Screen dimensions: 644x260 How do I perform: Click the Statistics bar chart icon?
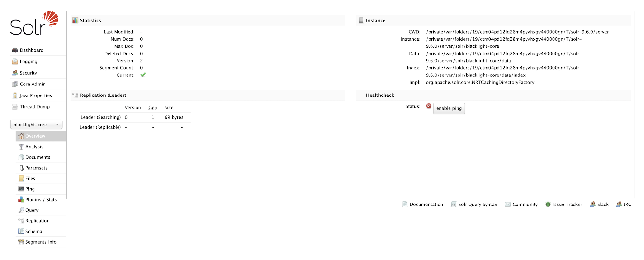[75, 20]
